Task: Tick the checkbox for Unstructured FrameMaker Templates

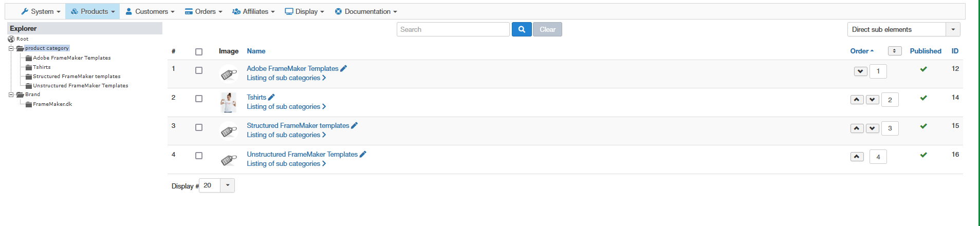Action: coord(199,156)
